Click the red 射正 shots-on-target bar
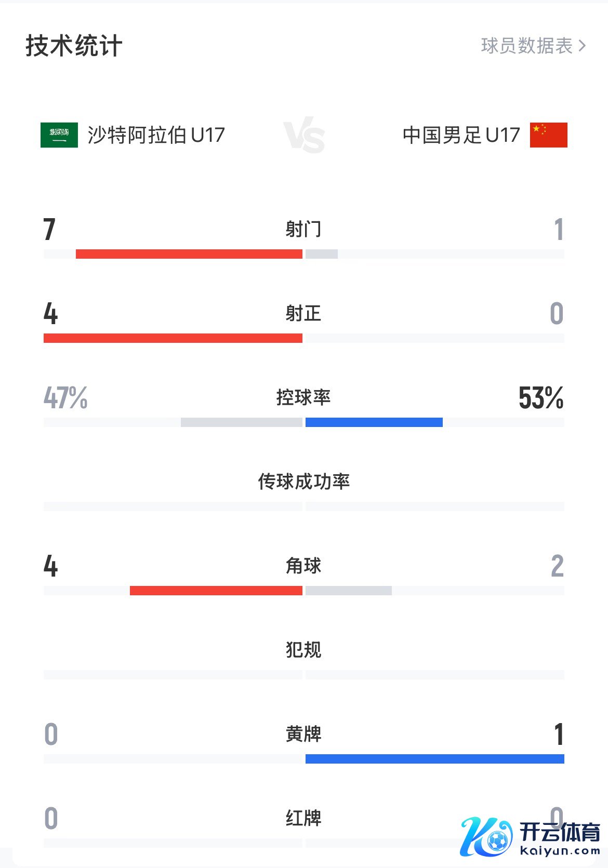 [x=173, y=338]
